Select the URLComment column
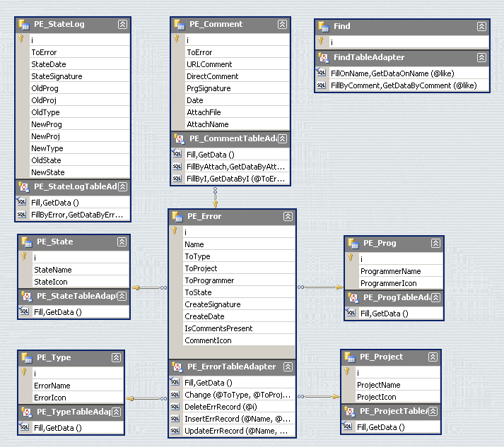The image size is (504, 447). pyautogui.click(x=238, y=64)
